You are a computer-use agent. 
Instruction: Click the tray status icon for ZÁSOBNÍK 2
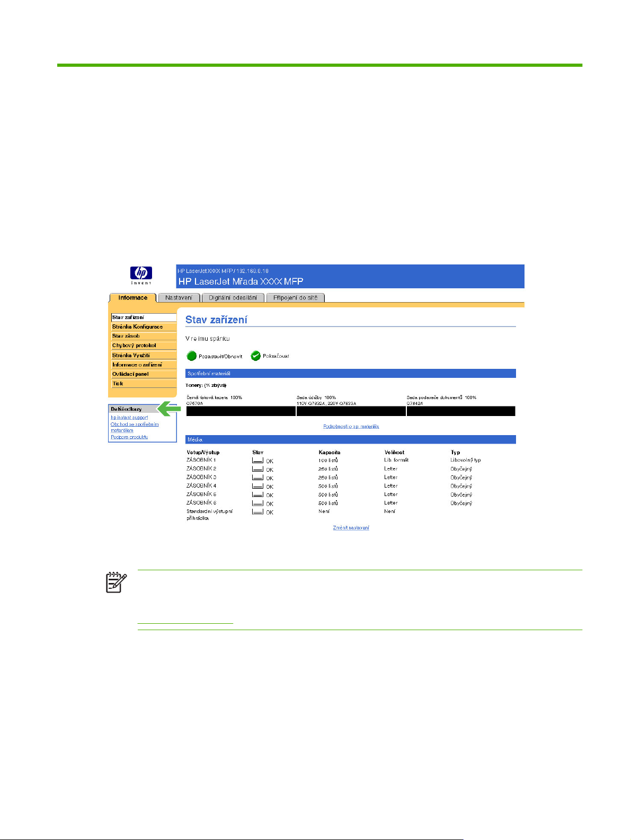point(257,469)
